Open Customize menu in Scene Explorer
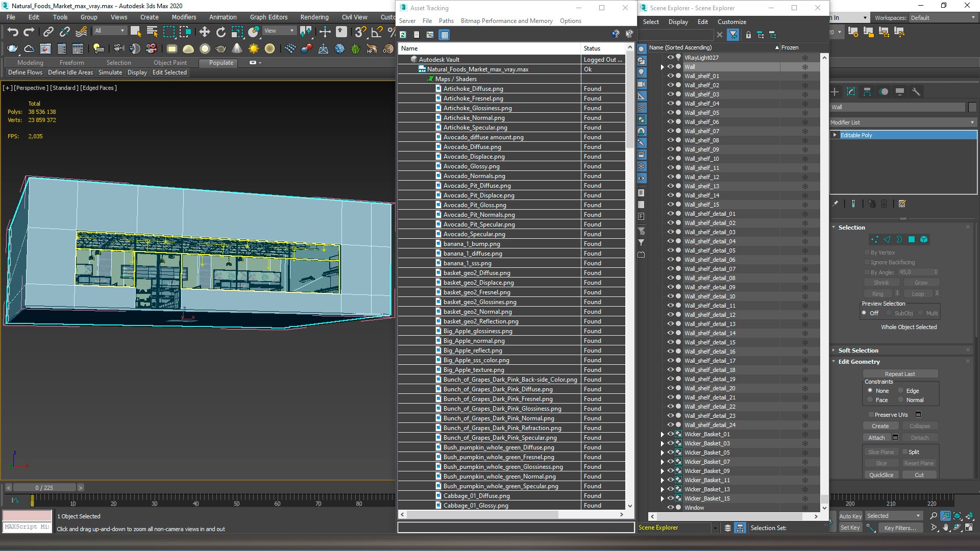This screenshot has height=551, width=980. tap(732, 22)
